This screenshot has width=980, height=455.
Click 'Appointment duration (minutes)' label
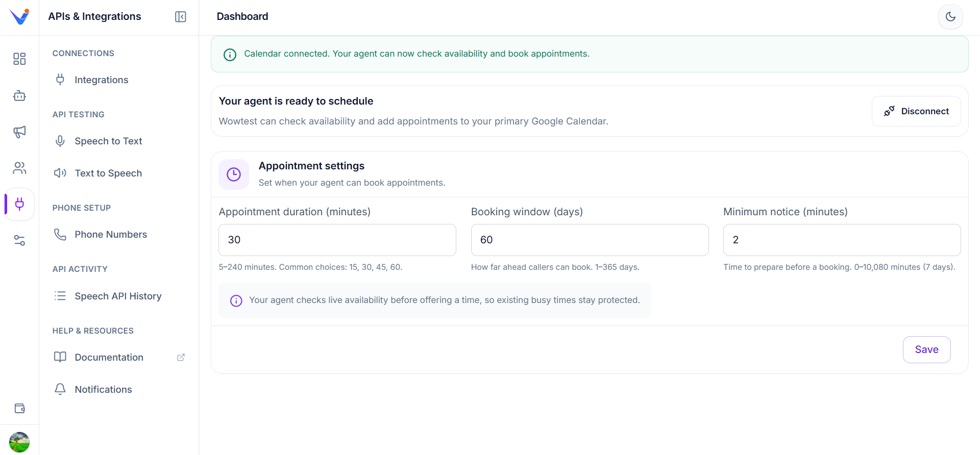(x=295, y=212)
